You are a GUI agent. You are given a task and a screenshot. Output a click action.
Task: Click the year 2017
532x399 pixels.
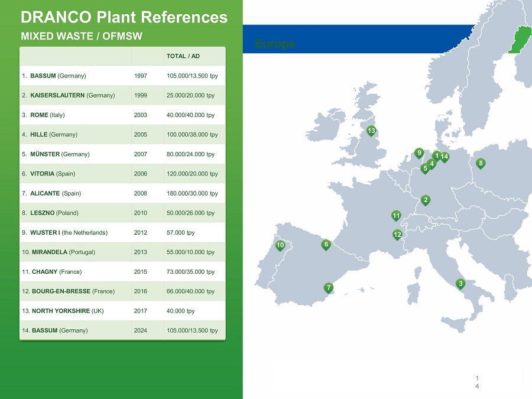click(141, 311)
